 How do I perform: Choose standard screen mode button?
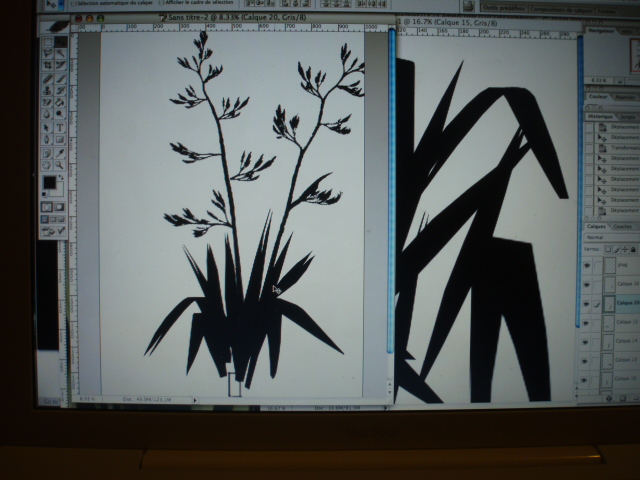coord(45,220)
